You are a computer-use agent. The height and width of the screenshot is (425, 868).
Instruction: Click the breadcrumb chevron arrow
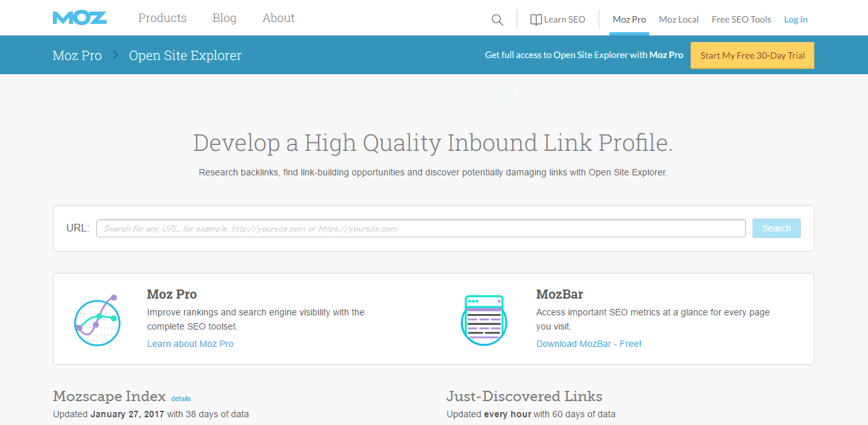click(116, 55)
